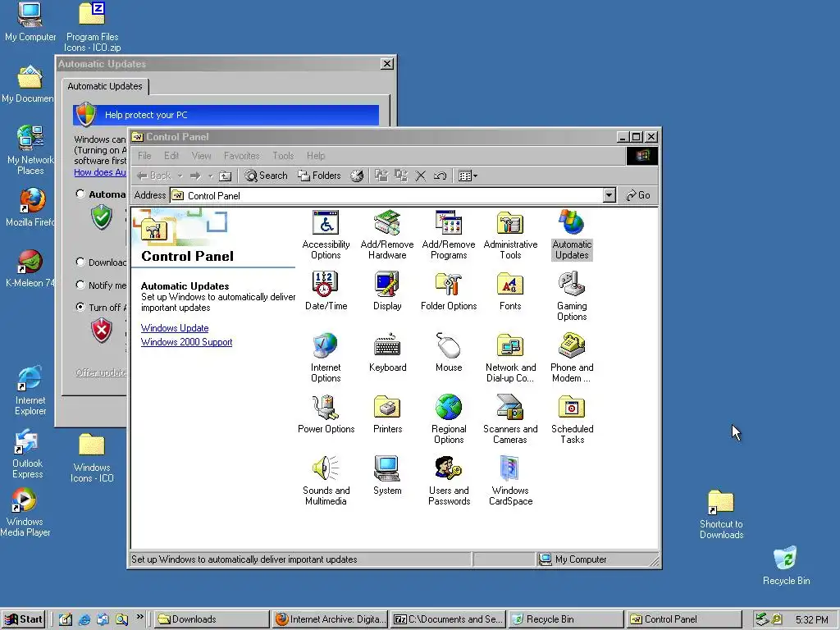Expand the Address bar dropdown
Viewport: 840px width, 630px height.
tap(609, 195)
